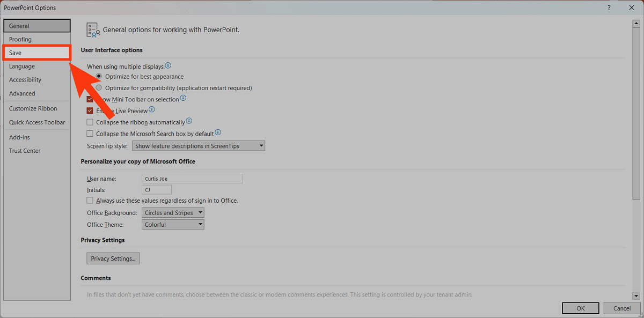The image size is (644, 318).
Task: Click info icon next to Mini Toolbar option
Action: (x=183, y=99)
